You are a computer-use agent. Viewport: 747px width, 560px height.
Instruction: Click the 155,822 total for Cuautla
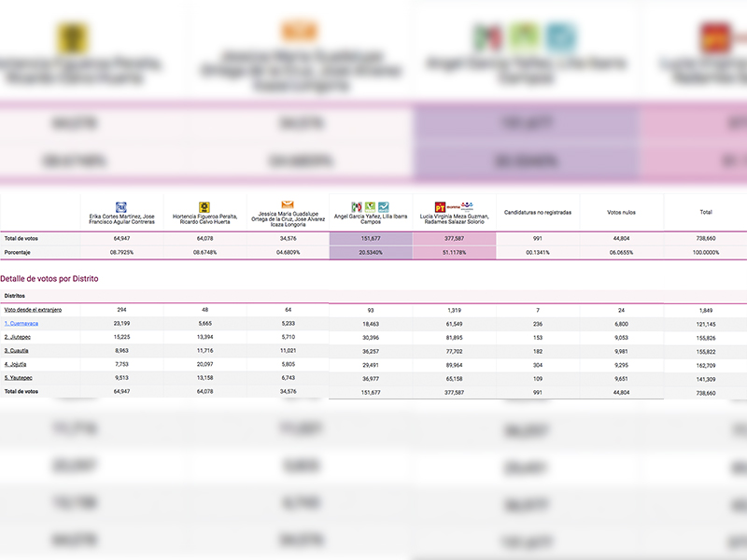click(706, 352)
